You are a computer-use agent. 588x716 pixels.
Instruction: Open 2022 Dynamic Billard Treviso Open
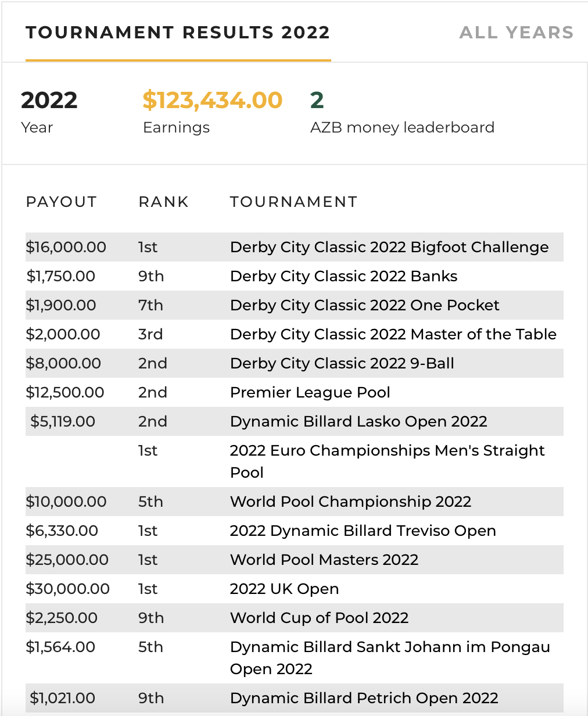click(x=363, y=531)
